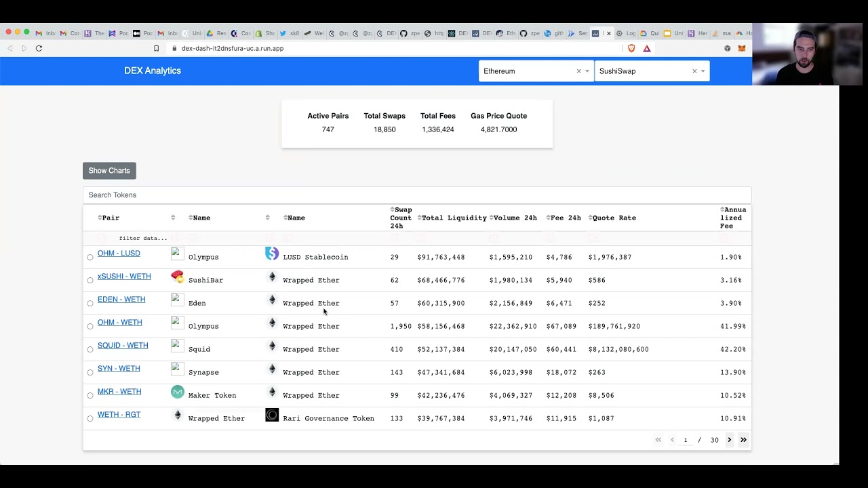Screen dimensions: 868x488
Task: Go to previous table page
Action: coord(672,441)
